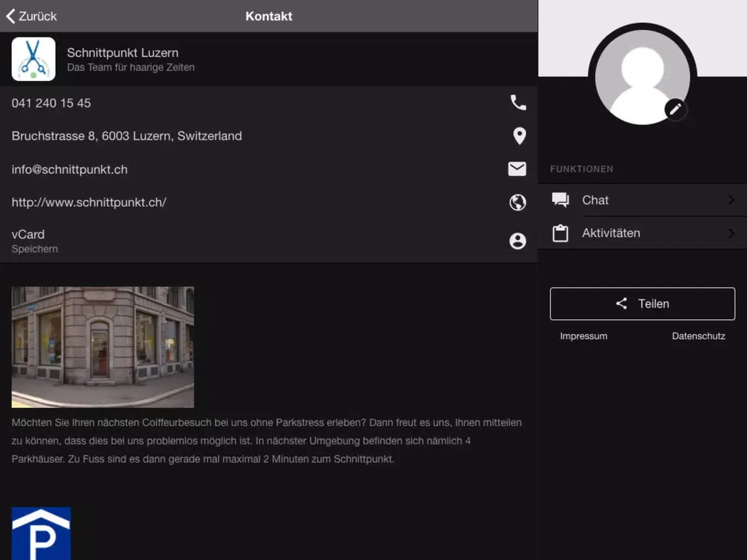Edit profile picture with pencil icon

(675, 110)
